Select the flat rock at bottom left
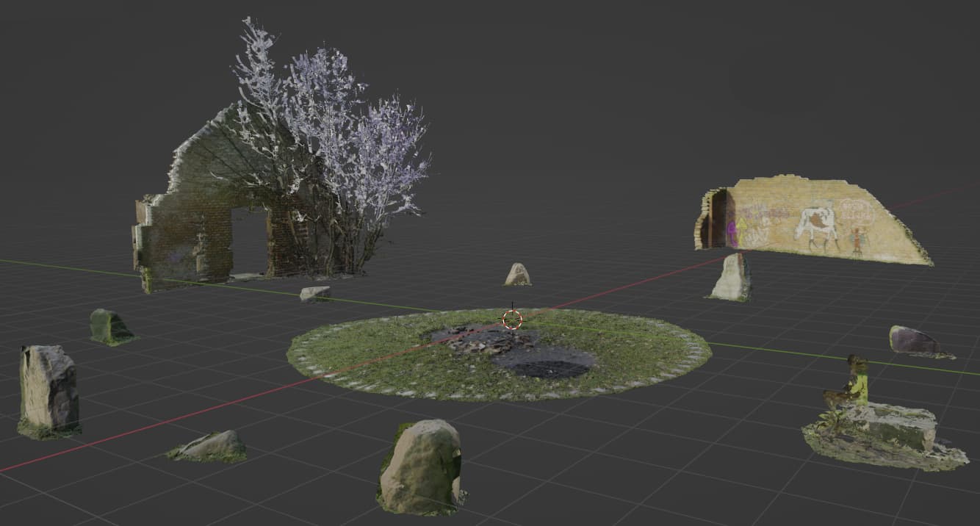Screen dimensions: 980x526 coord(210,446)
